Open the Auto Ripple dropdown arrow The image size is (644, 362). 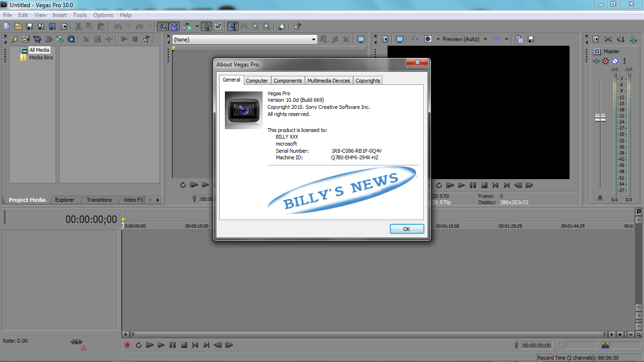click(x=197, y=26)
